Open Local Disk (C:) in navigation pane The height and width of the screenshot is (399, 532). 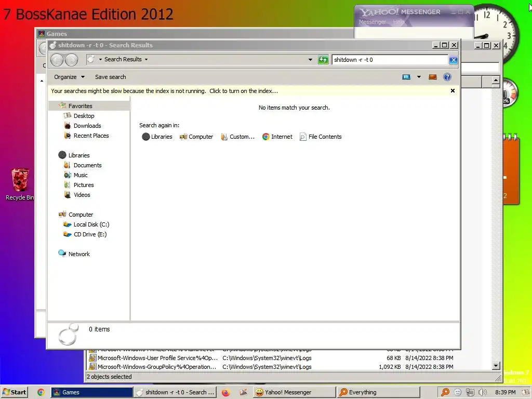[91, 224]
